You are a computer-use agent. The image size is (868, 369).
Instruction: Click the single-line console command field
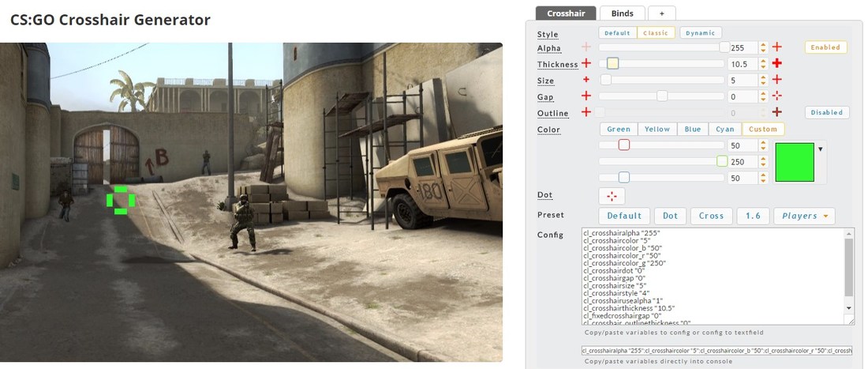(x=716, y=351)
